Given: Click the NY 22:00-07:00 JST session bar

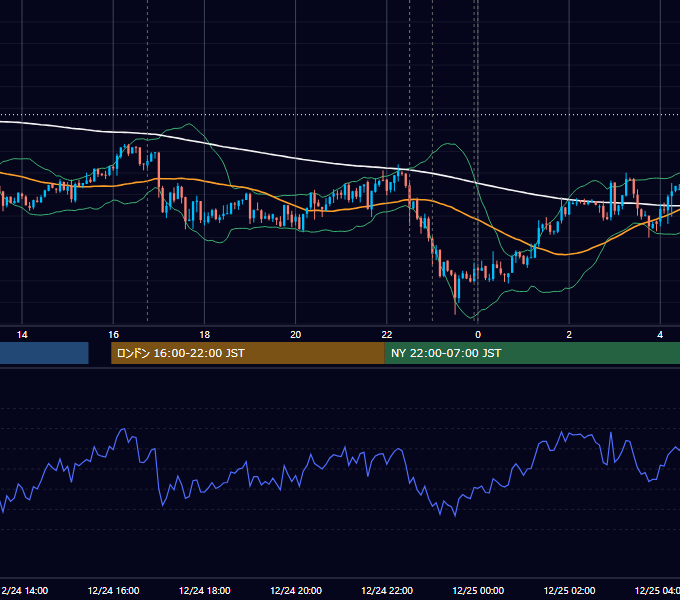Looking at the screenshot, I should pos(532,353).
